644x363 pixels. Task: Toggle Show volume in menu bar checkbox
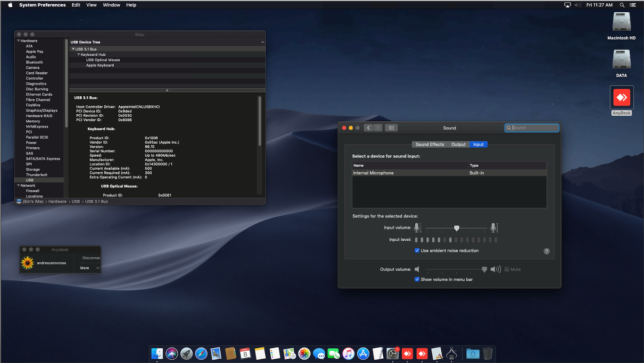pyautogui.click(x=417, y=279)
